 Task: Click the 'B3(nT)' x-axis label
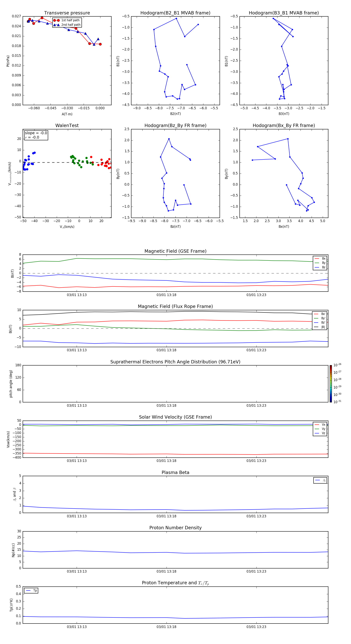[x=284, y=114]
